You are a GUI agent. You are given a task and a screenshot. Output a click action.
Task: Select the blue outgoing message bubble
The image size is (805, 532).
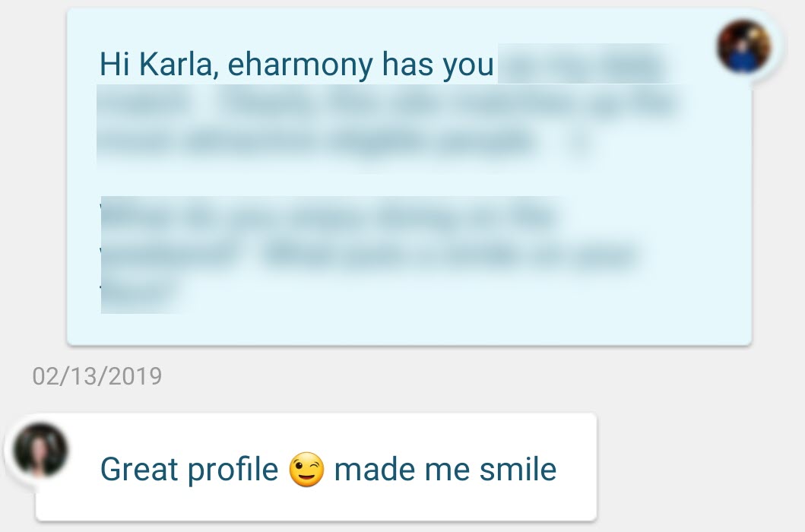(409, 176)
